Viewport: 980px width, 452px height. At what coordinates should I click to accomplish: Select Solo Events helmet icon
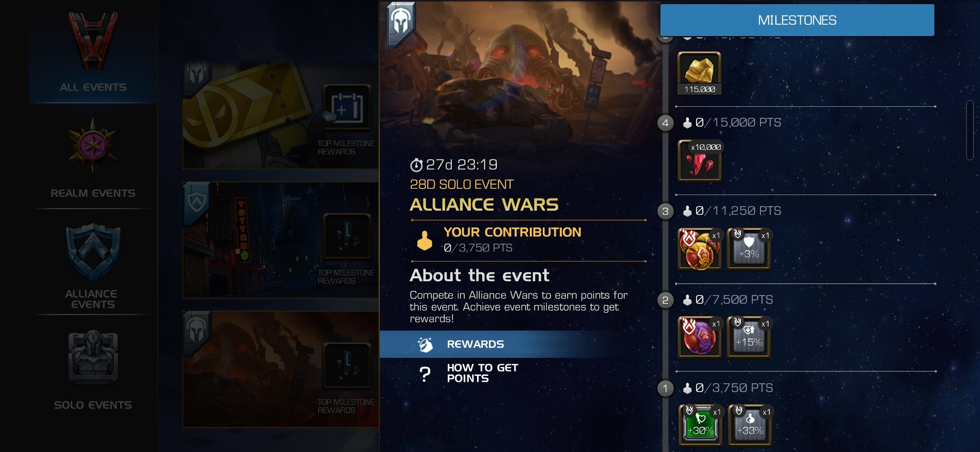pyautogui.click(x=93, y=358)
